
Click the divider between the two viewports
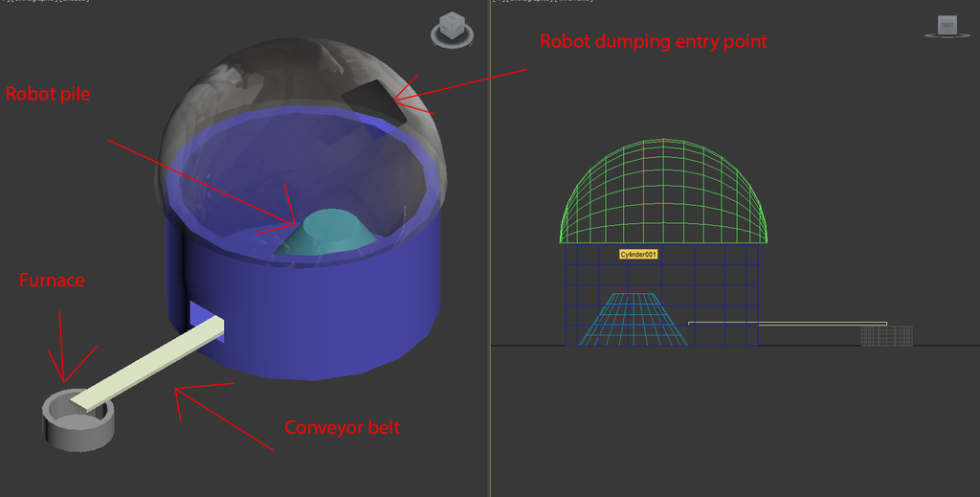pyautogui.click(x=490, y=249)
